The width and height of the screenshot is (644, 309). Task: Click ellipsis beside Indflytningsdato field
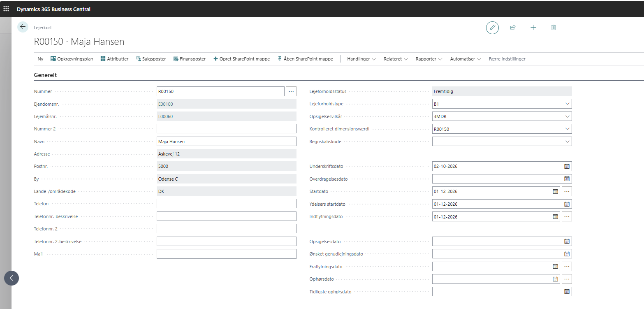567,216
